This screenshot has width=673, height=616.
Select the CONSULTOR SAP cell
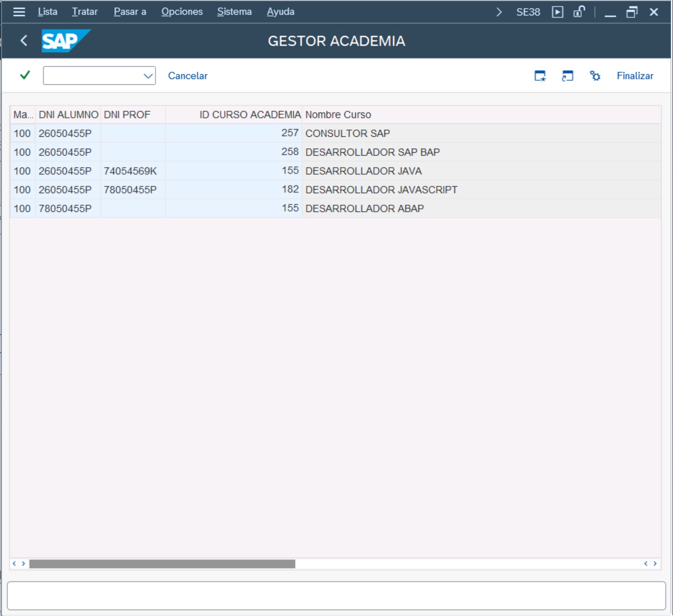[x=481, y=133]
